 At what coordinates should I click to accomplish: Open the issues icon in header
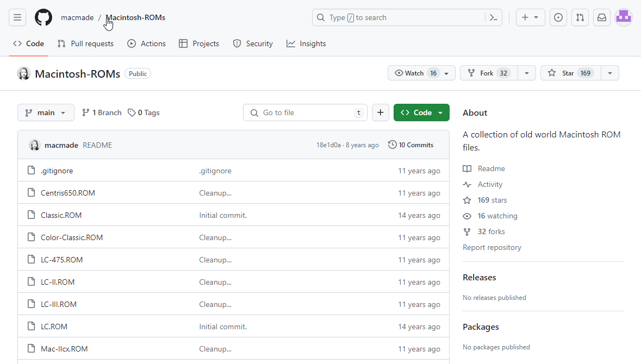click(x=558, y=17)
